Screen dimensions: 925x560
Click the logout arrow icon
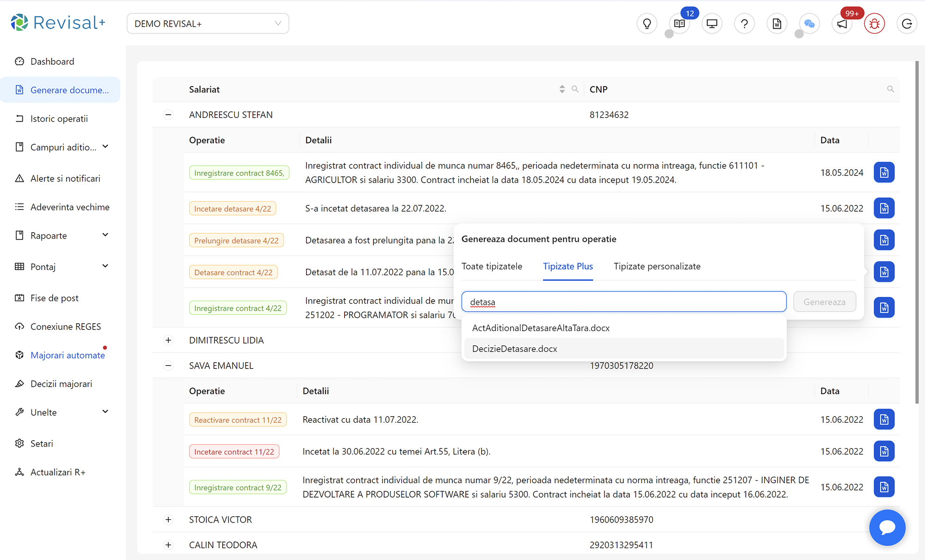click(906, 24)
